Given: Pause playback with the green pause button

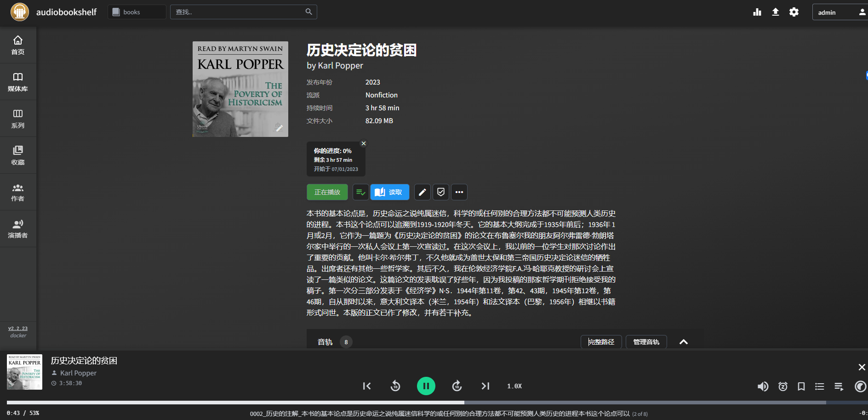Looking at the screenshot, I should click(x=426, y=386).
